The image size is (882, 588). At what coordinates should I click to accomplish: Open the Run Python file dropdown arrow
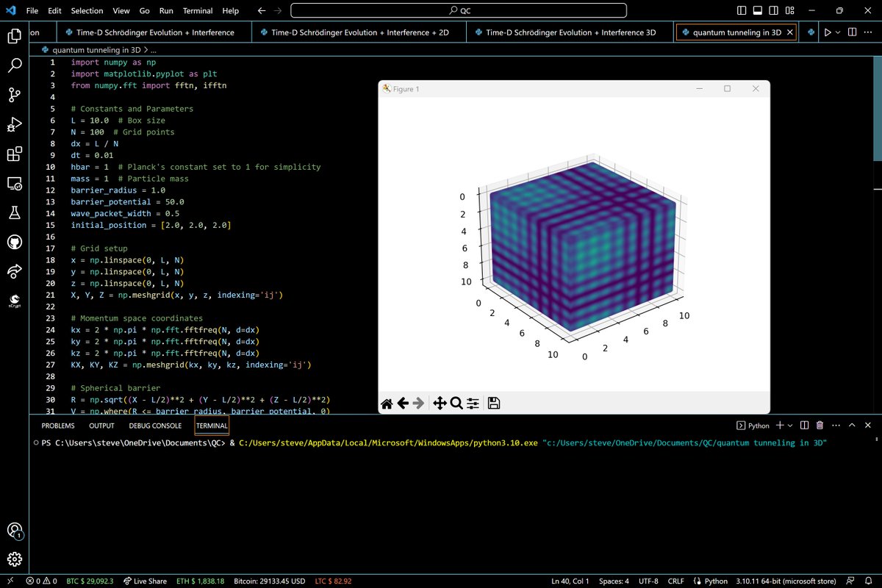coord(839,32)
